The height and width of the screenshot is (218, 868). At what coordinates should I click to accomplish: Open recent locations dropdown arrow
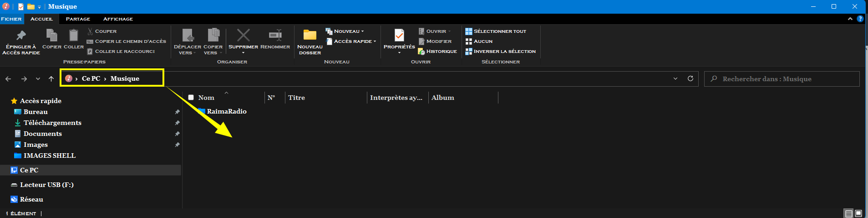click(38, 79)
